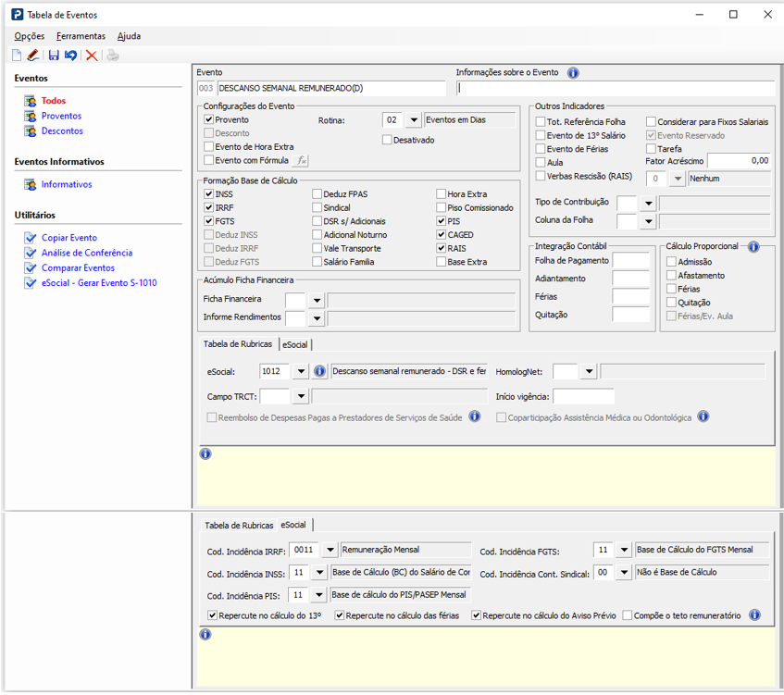Open Copiar Evento utility

(x=69, y=238)
